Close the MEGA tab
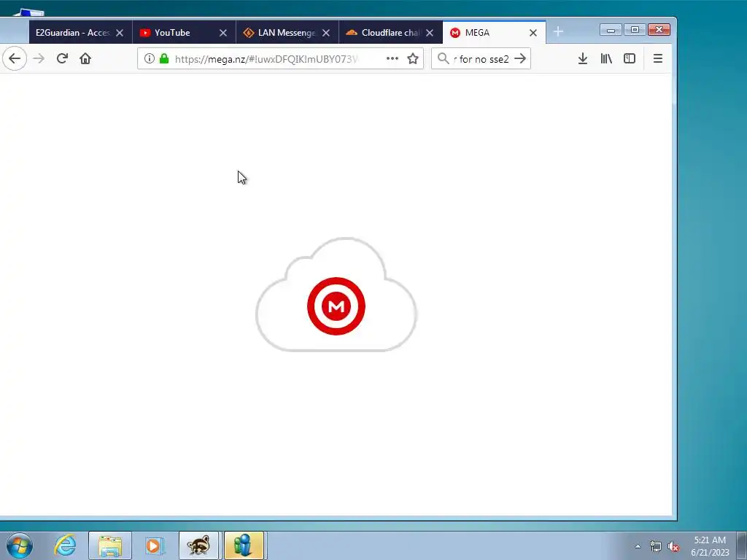 point(533,33)
